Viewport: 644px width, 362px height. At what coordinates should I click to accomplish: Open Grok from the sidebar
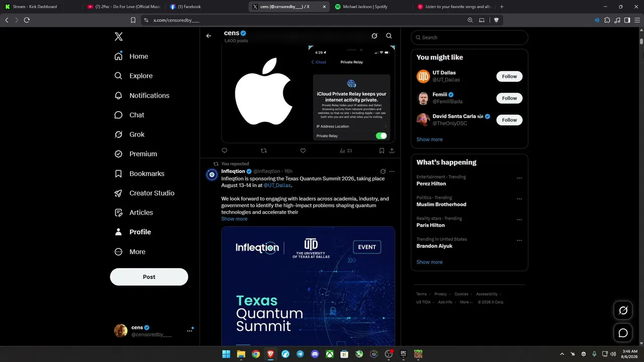(129, 134)
